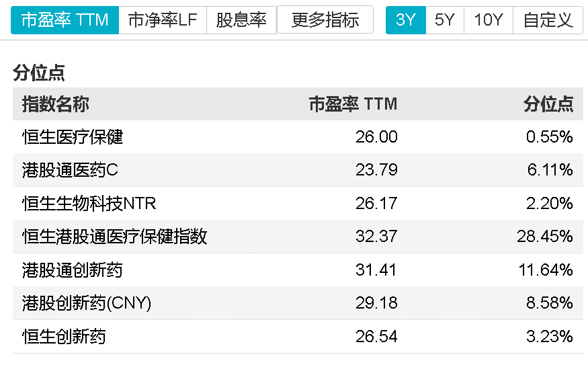Sort by the 市盈率 TTM column header

(353, 104)
